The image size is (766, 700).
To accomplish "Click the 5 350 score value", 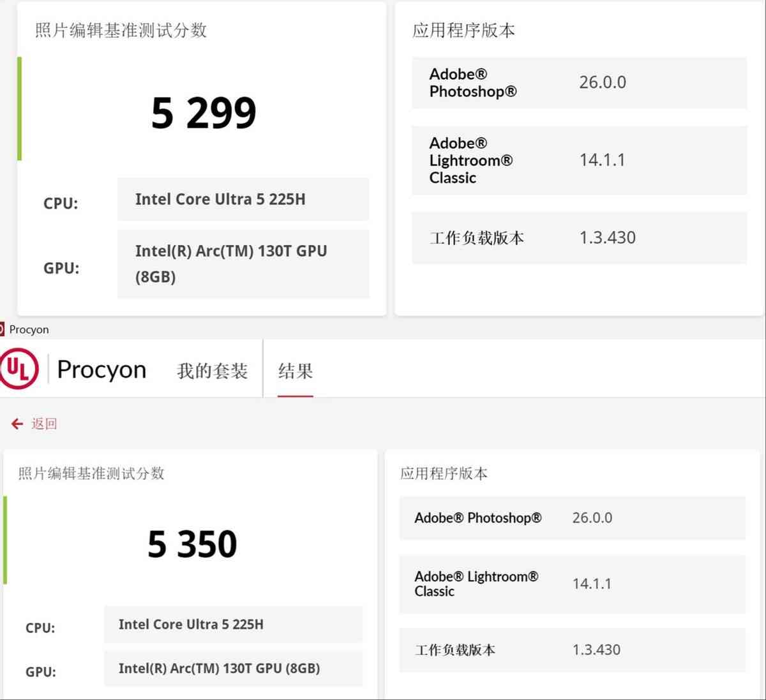I will coord(192,542).
